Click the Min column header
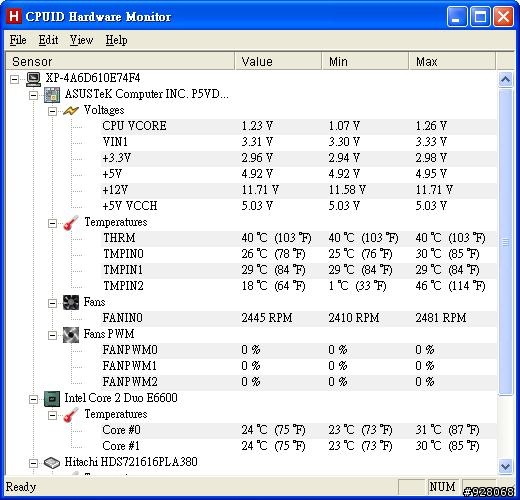The height and width of the screenshot is (500, 520). (x=365, y=61)
